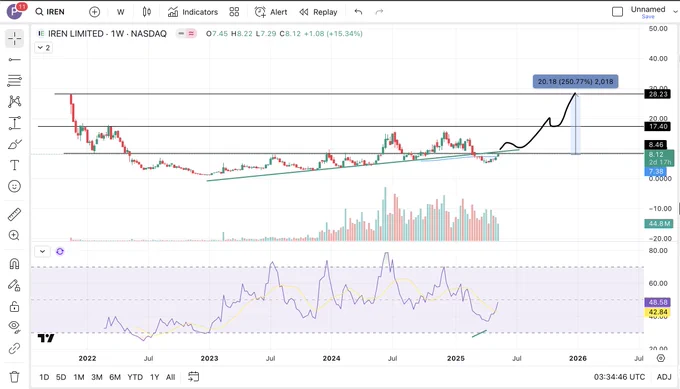Image resolution: width=680 pixels, height=389 pixels.
Task: Select the blue price range measurement label
Action: point(575,82)
